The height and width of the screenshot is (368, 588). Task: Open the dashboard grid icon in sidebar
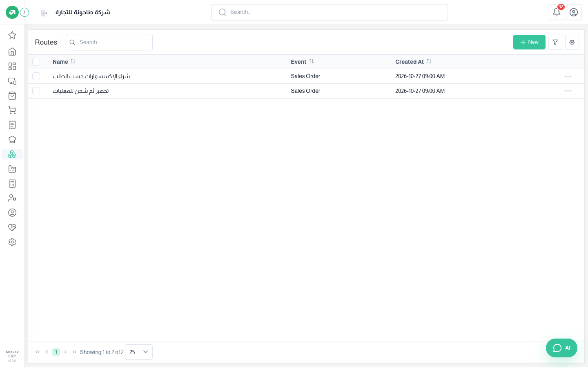pyautogui.click(x=12, y=66)
